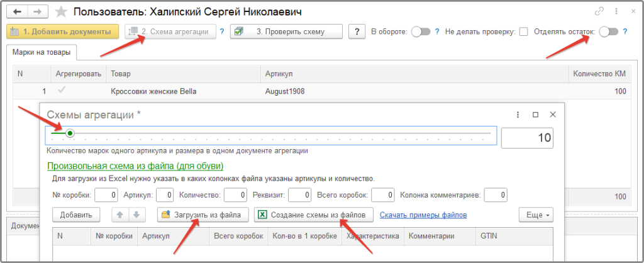Move row up with up arrow button
Image resolution: width=644 pixels, height=263 pixels.
tap(120, 215)
